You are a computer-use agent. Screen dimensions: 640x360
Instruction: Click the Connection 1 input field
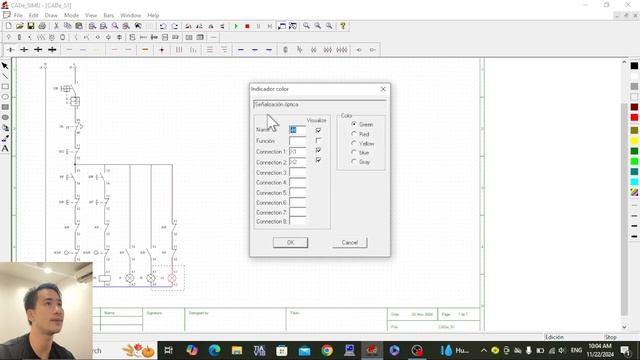pos(297,151)
